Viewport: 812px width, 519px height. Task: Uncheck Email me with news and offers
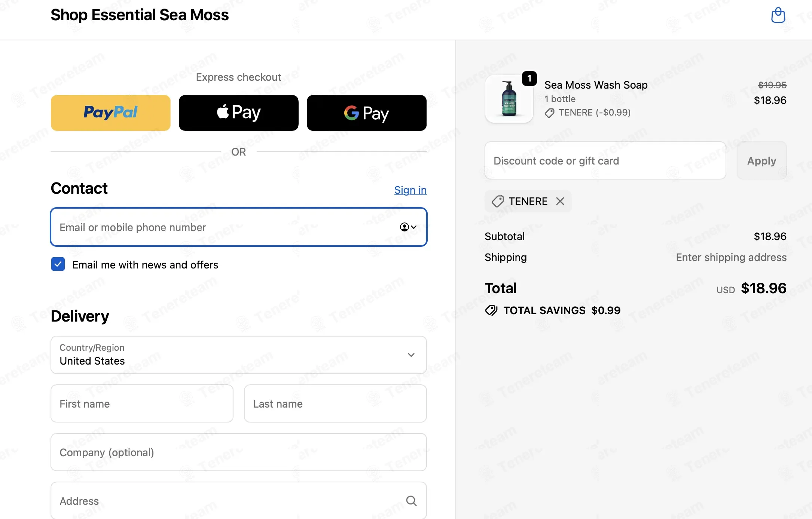click(58, 264)
